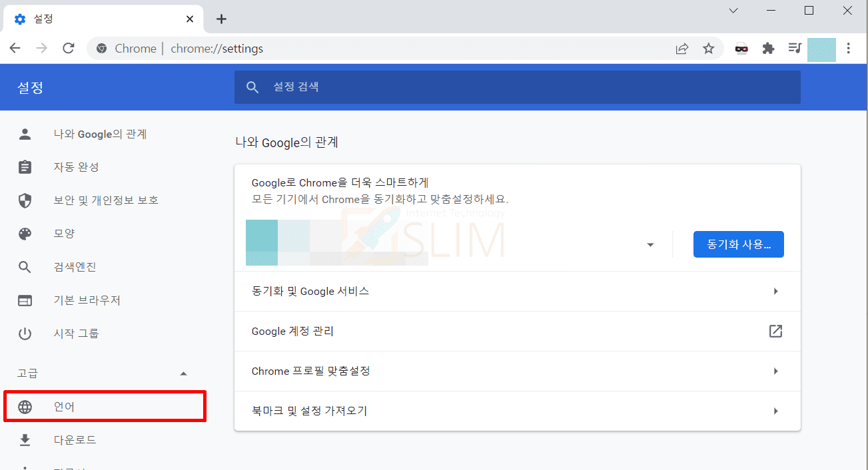Click the browser back arrow
The width and height of the screenshot is (868, 470).
15,48
